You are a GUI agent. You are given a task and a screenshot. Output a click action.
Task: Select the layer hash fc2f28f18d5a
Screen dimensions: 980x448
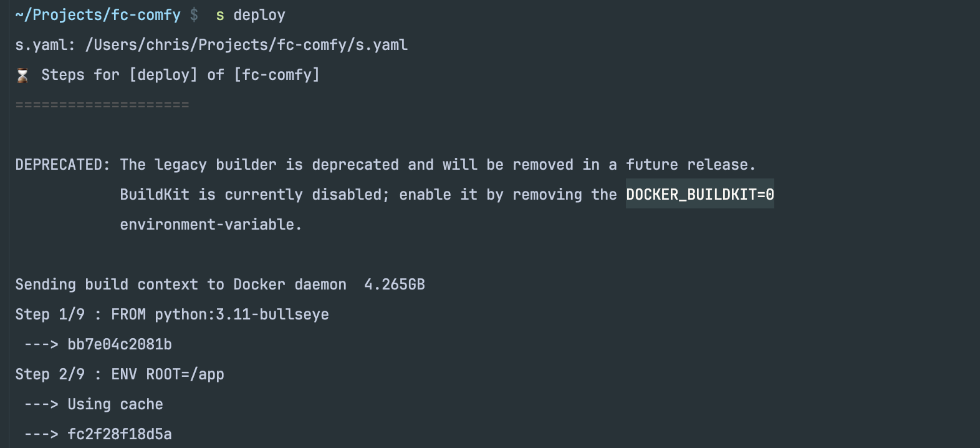coord(120,434)
